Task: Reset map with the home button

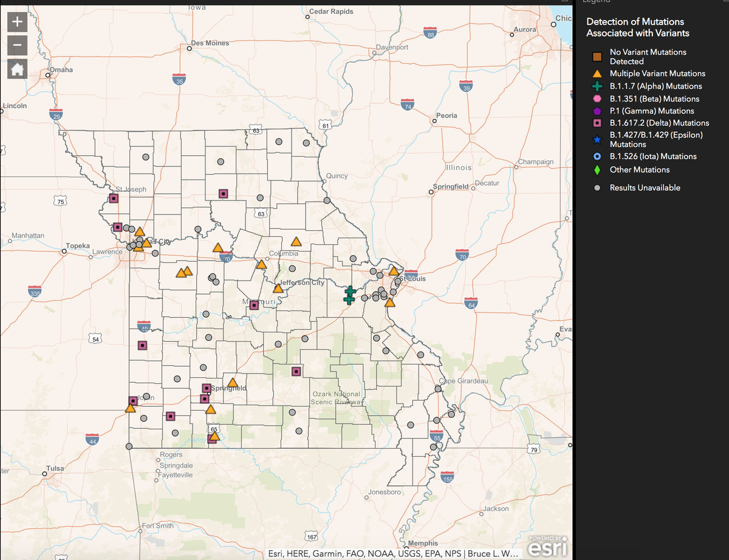Action: tap(17, 69)
